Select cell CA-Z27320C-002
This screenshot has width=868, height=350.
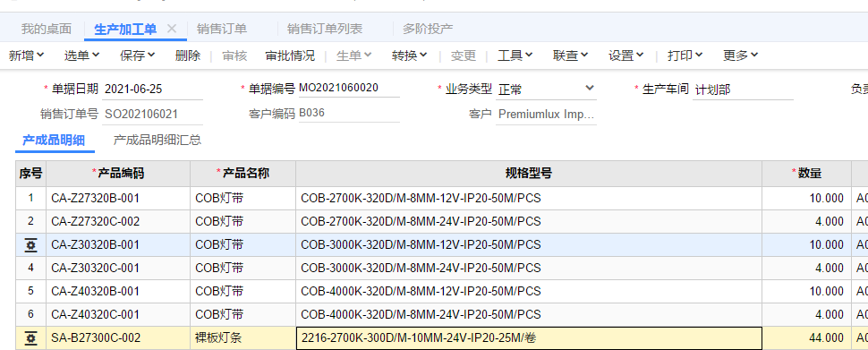pos(118,221)
